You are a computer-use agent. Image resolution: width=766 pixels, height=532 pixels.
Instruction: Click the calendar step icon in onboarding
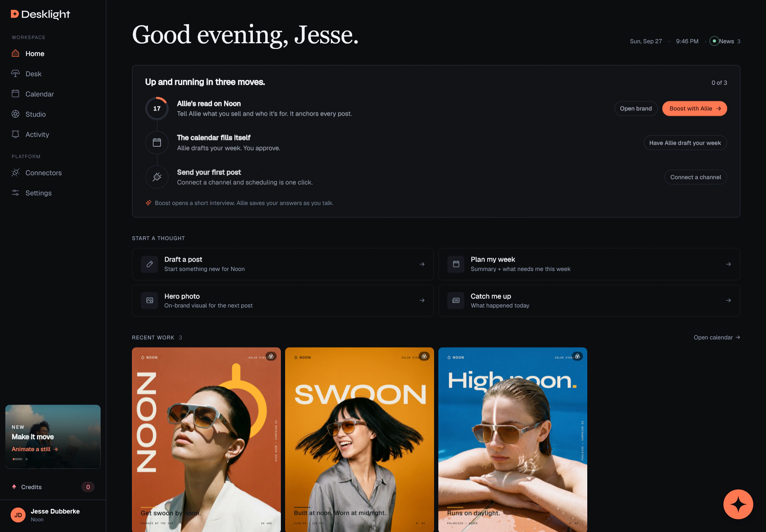point(157,143)
